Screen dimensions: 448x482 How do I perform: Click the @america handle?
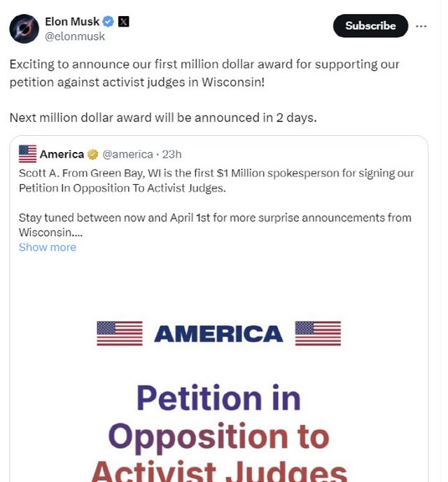(x=129, y=154)
